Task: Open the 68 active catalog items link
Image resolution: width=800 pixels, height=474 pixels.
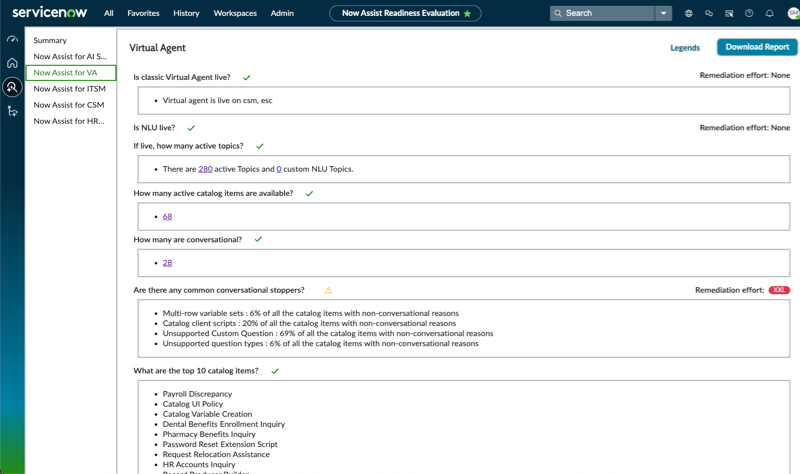Action: 167,216
